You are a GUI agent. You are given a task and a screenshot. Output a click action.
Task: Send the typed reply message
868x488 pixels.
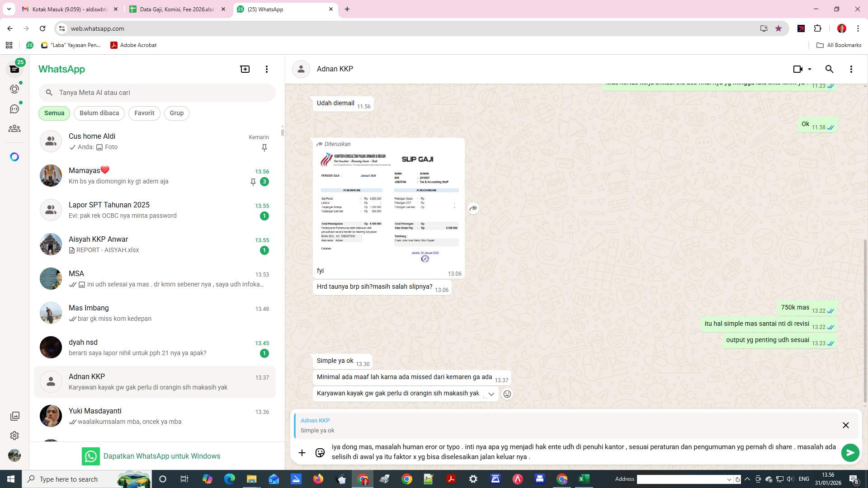click(850, 452)
